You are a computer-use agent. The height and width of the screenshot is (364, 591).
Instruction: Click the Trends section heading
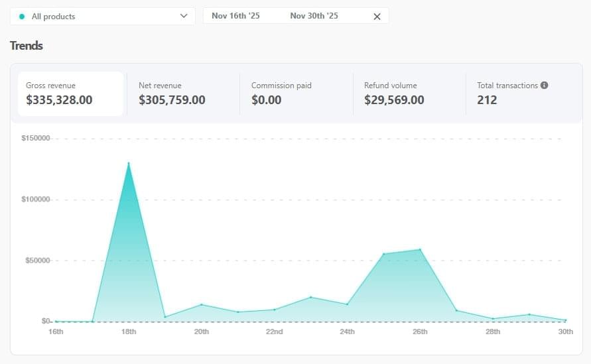click(27, 46)
